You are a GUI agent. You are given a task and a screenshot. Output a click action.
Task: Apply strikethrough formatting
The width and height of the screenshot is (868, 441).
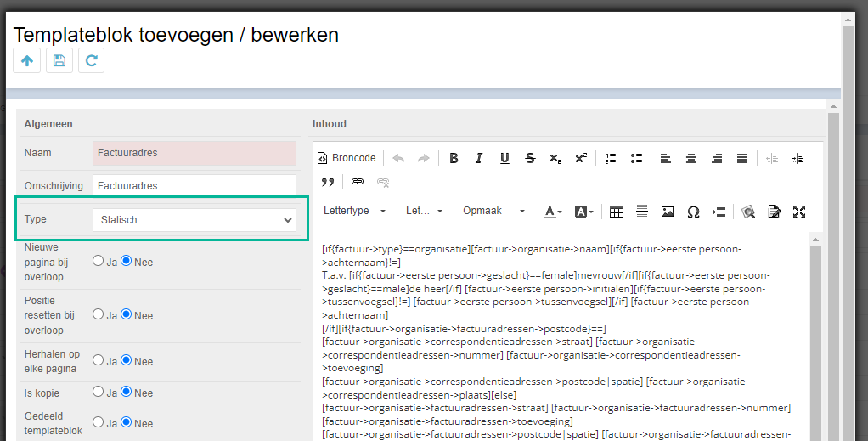pos(530,158)
